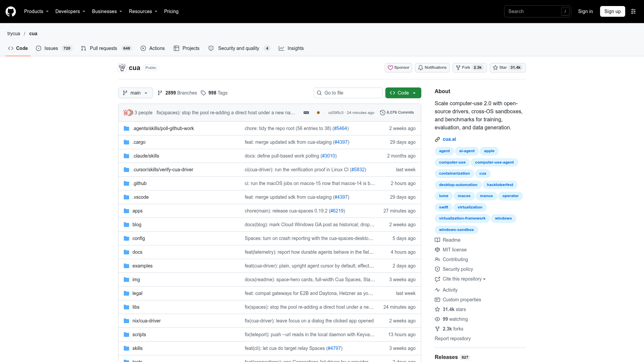This screenshot has width=644, height=362.
Task: Sponsor the repository via heart button
Action: click(x=398, y=68)
